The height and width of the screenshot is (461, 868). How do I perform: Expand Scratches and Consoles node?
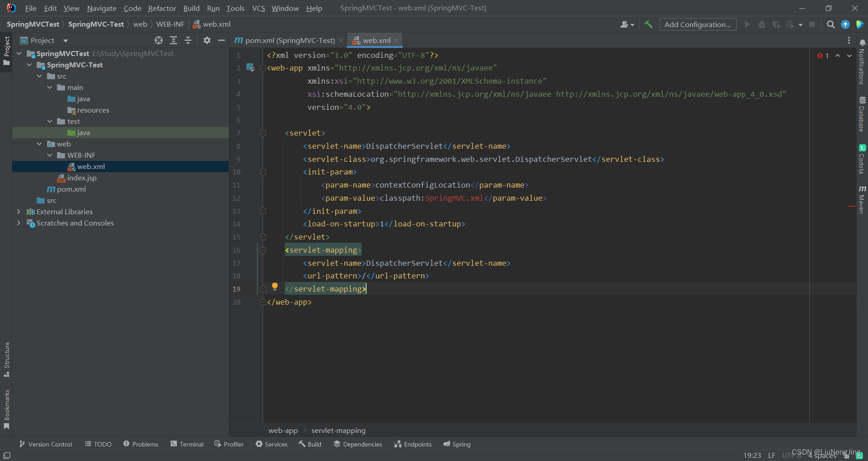coord(19,223)
